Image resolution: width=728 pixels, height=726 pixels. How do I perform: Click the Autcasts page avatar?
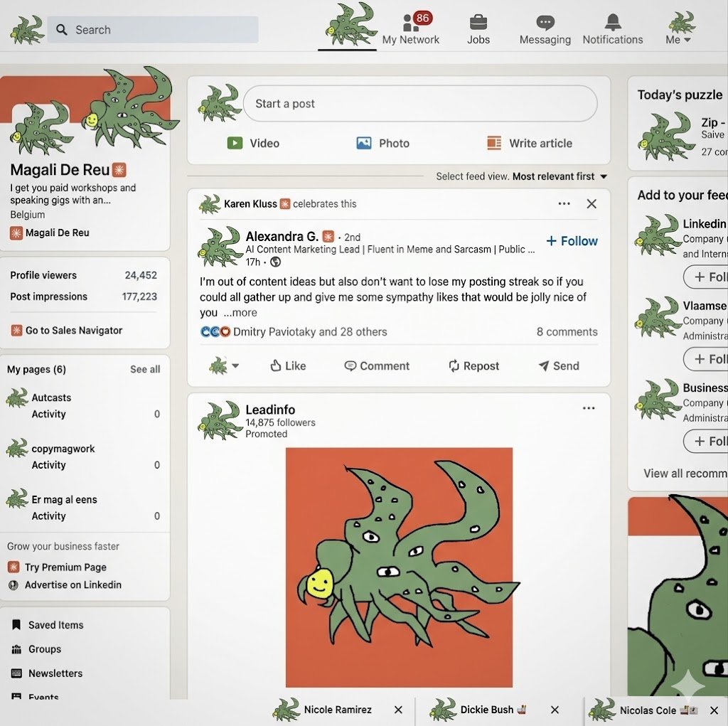(18, 398)
